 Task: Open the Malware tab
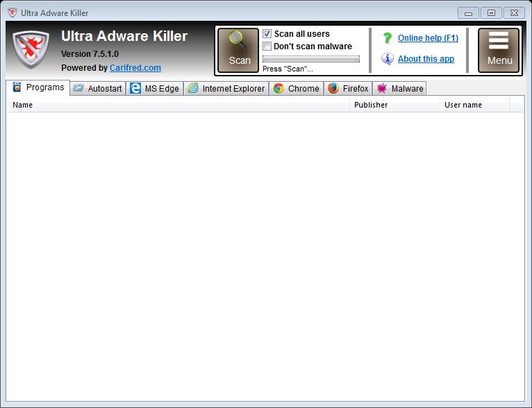pos(399,88)
